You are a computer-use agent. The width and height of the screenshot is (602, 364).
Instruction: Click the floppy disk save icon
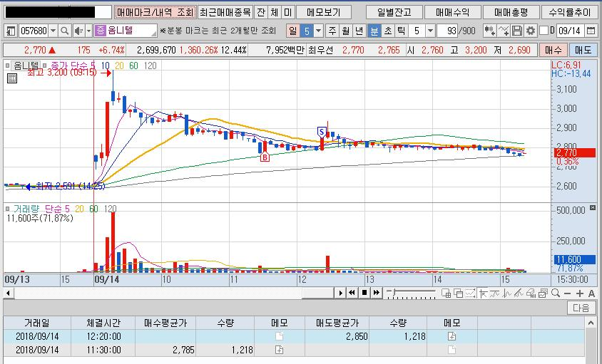(x=517, y=31)
